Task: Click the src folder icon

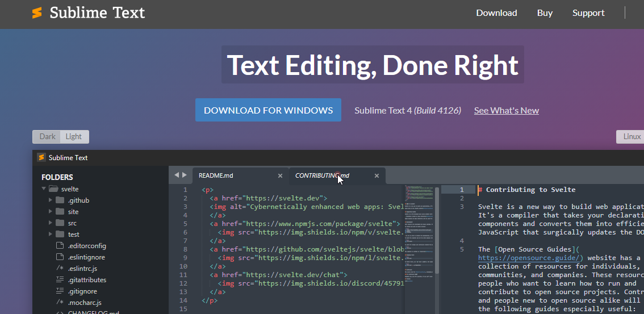Action: point(60,223)
